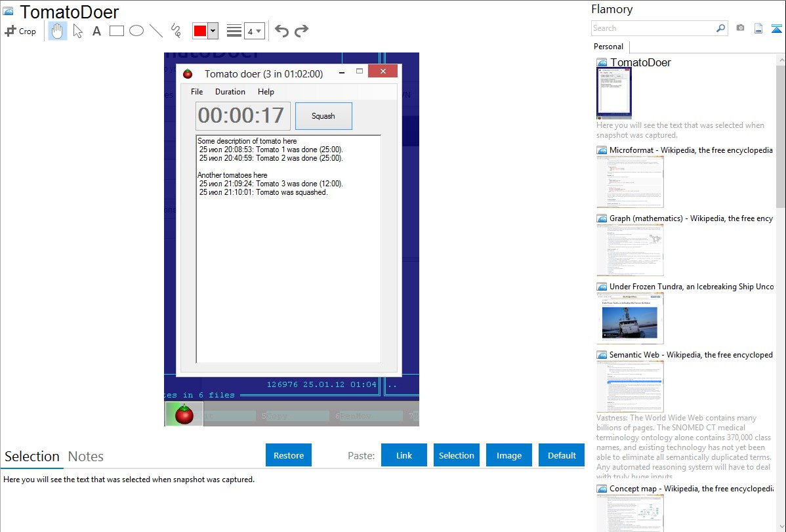Click the tomato log text area
Viewport: 786px width, 532px height.
pyautogui.click(x=288, y=249)
